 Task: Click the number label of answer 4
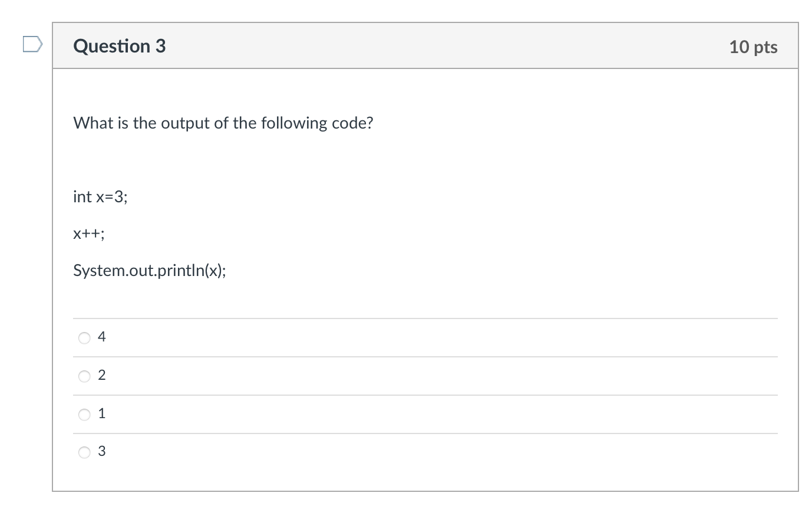coord(102,337)
